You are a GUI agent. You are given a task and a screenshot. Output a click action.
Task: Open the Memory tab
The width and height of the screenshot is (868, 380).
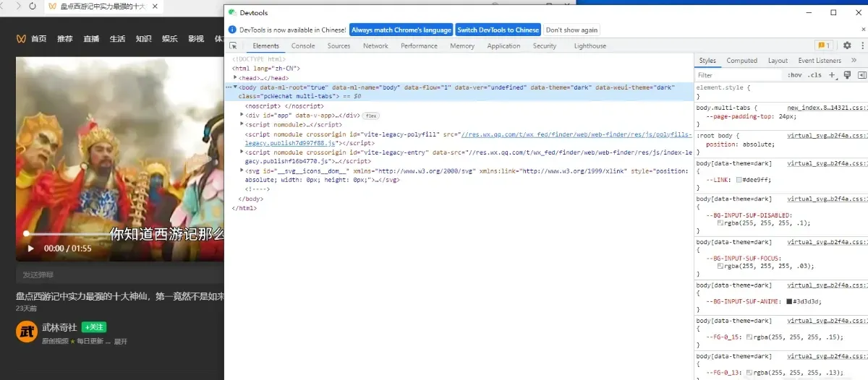point(462,46)
